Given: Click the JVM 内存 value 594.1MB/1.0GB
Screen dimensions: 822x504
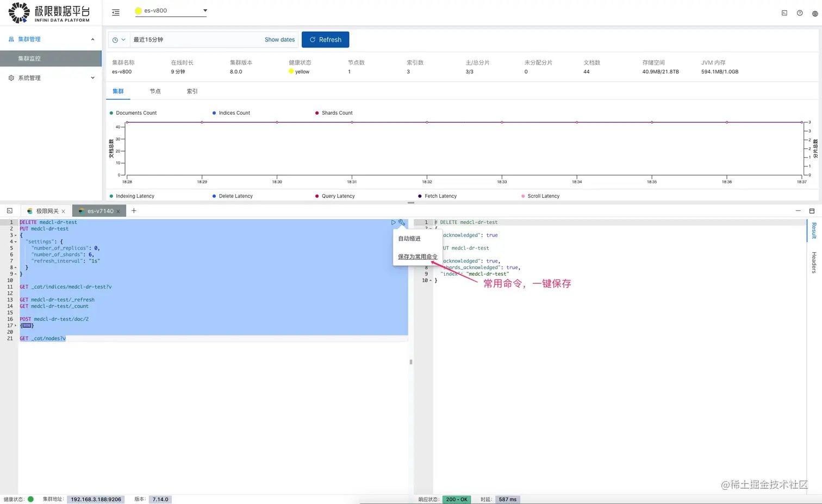Looking at the screenshot, I should [x=720, y=72].
